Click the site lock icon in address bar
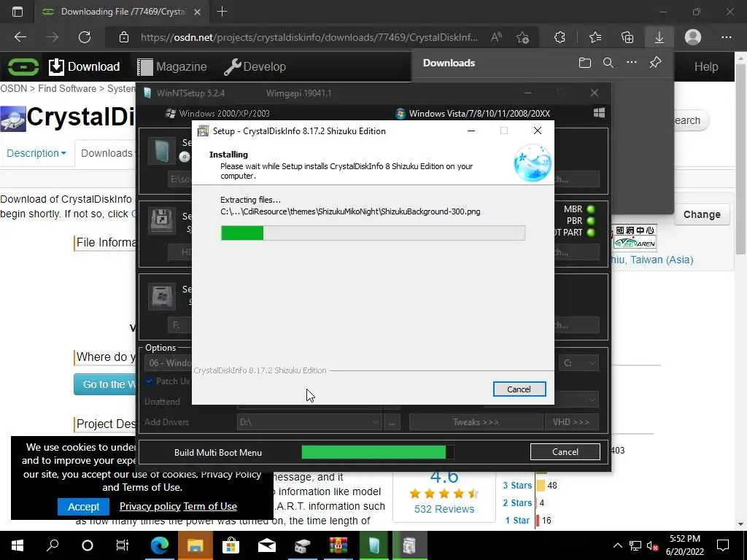The image size is (747, 560). point(124,37)
